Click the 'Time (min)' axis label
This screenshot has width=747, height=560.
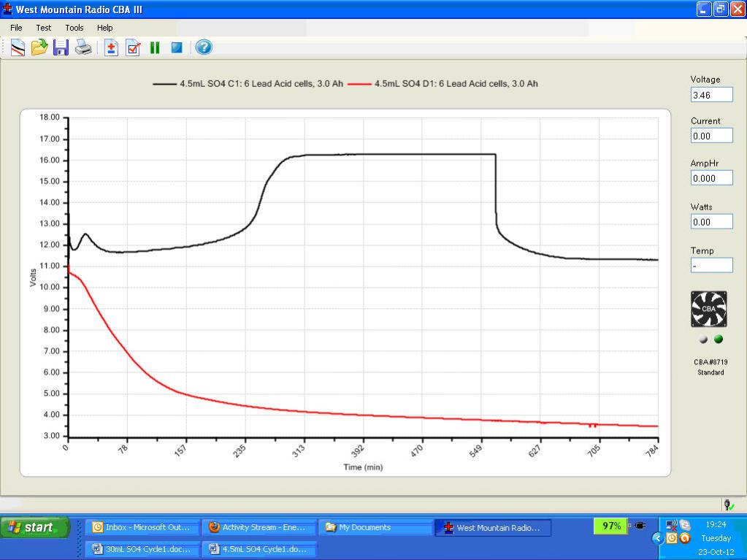363,467
